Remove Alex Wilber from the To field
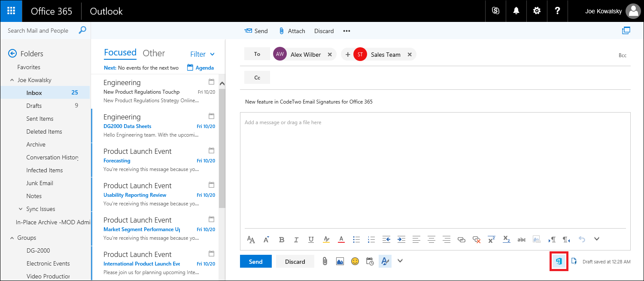The image size is (644, 281). coord(330,54)
